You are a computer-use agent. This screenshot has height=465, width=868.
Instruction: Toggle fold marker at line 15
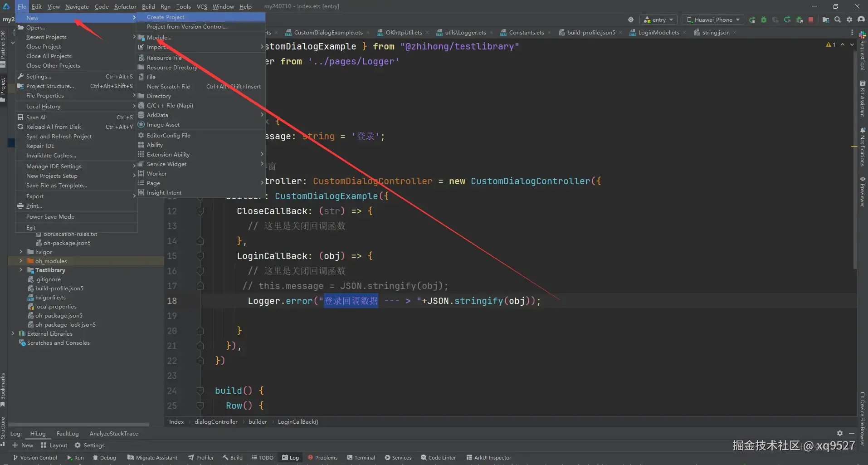pyautogui.click(x=200, y=256)
